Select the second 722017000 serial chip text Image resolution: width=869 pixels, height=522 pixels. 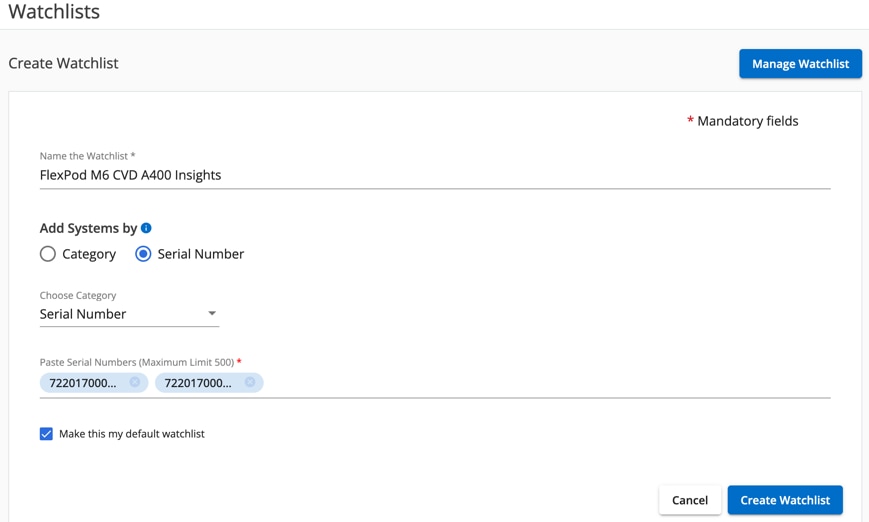198,382
